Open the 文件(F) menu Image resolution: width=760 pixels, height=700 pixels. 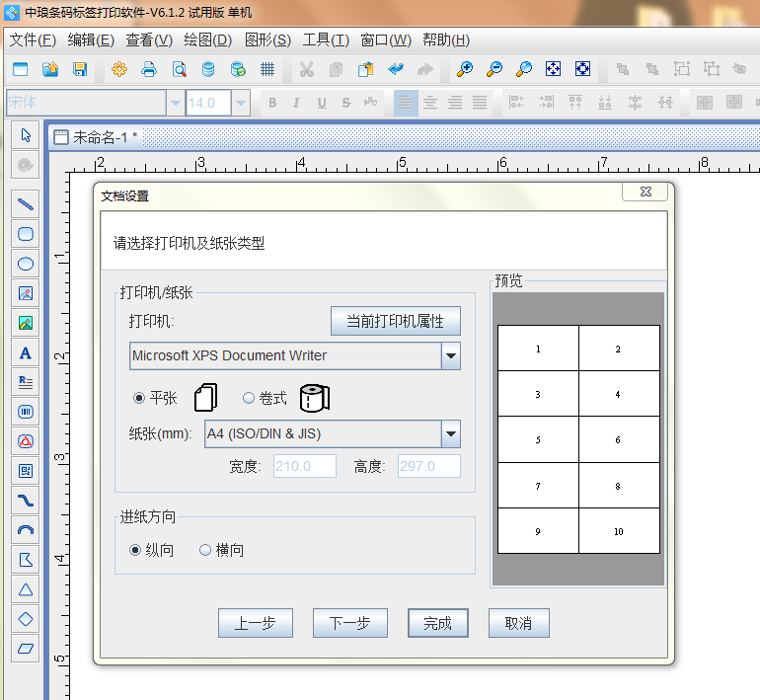point(34,39)
